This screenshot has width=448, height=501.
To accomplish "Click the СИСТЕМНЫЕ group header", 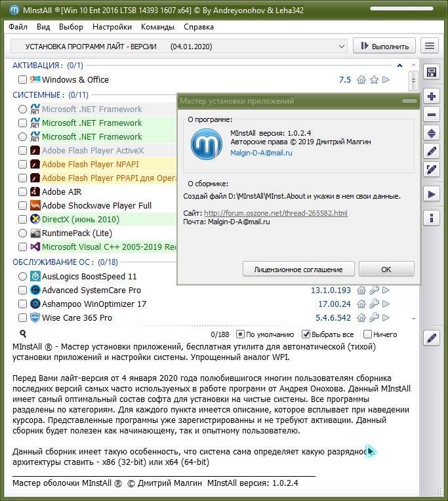I will pos(50,95).
